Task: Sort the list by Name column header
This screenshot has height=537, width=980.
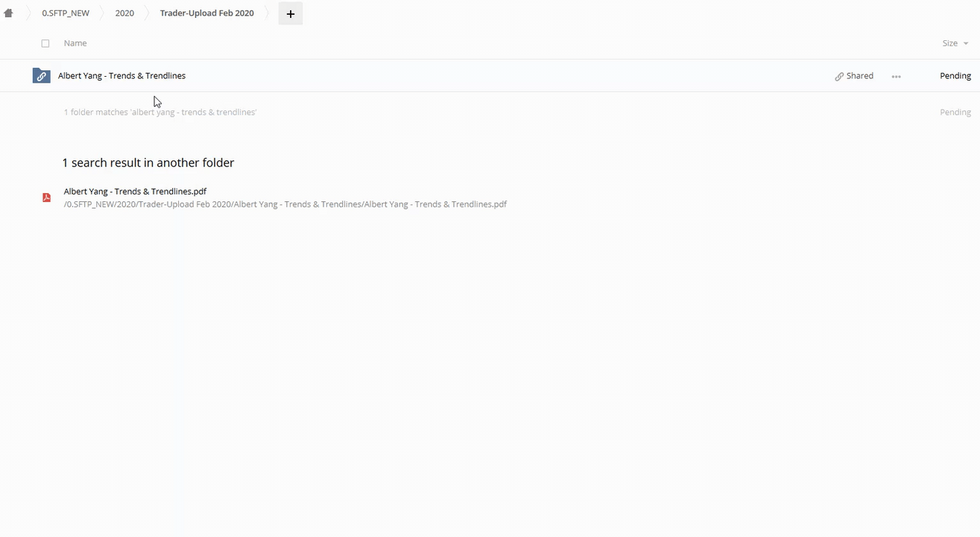Action: pos(75,43)
